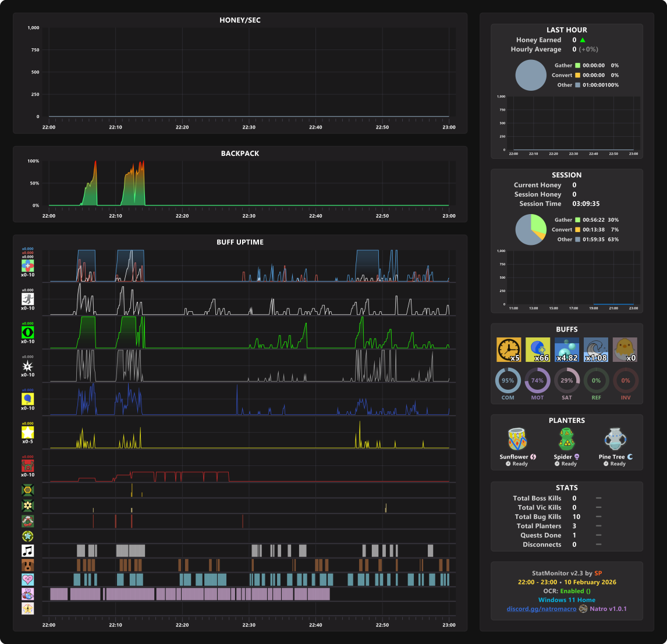Select the 95% COM circular gauge
The image size is (667, 644).
point(508,381)
